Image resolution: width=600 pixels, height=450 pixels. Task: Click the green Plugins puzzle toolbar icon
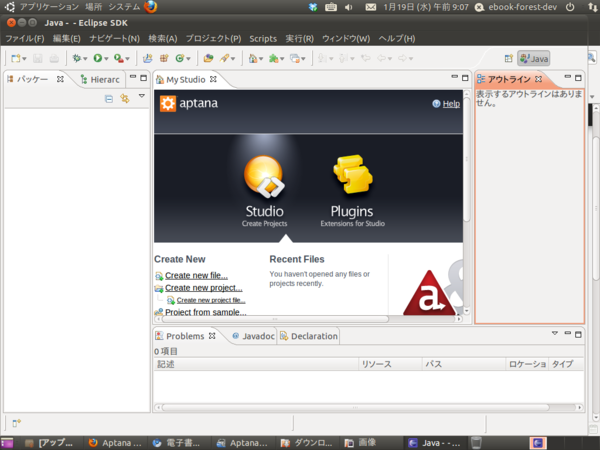tap(274, 58)
